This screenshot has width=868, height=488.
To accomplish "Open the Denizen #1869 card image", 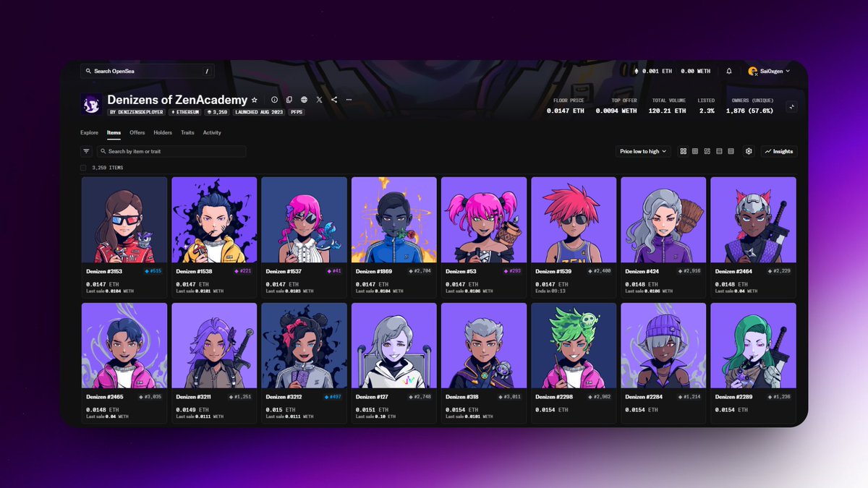I will click(x=394, y=220).
